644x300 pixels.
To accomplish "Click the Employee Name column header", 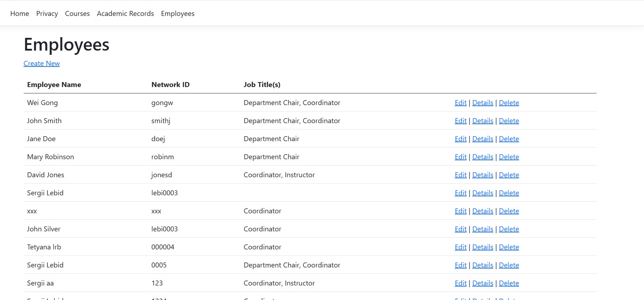I will click(x=54, y=85).
